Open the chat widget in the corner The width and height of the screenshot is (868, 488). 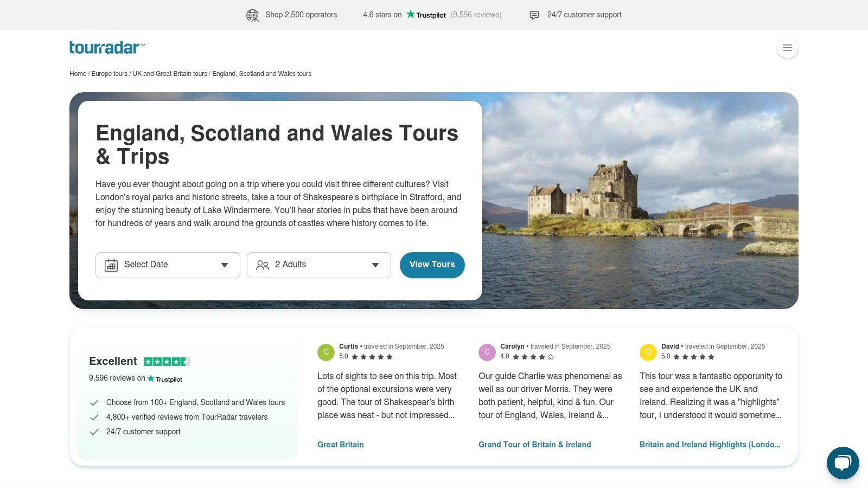843,463
